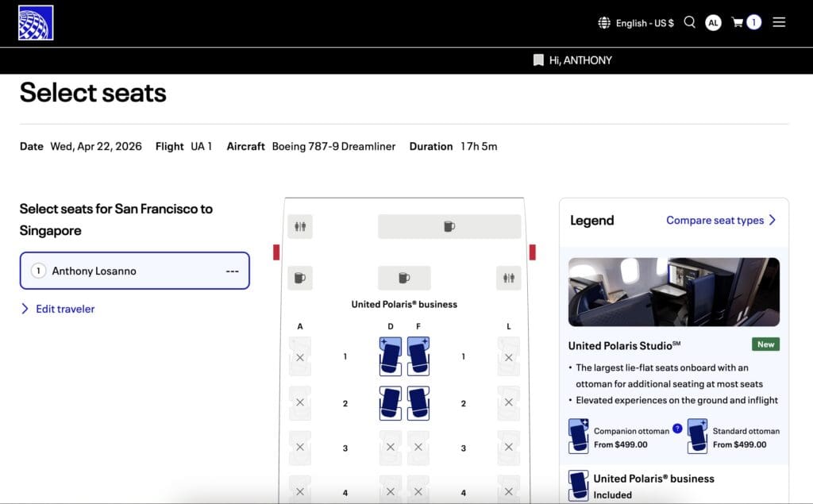
Task: Click the lavatory icon at seat map top
Action: click(x=299, y=225)
